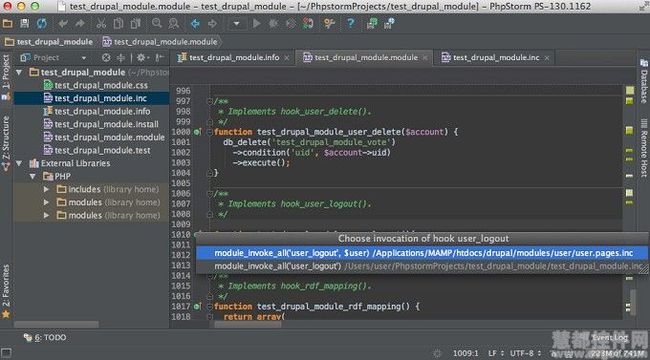This screenshot has width=650, height=360.
Task: Collapse the test_drupal_module project root
Action: pos(19,73)
